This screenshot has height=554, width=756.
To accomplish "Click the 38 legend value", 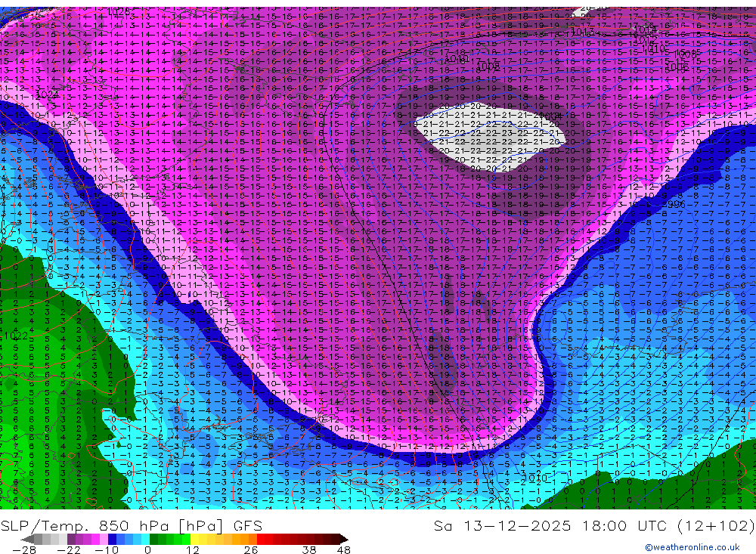I will pyautogui.click(x=309, y=549).
